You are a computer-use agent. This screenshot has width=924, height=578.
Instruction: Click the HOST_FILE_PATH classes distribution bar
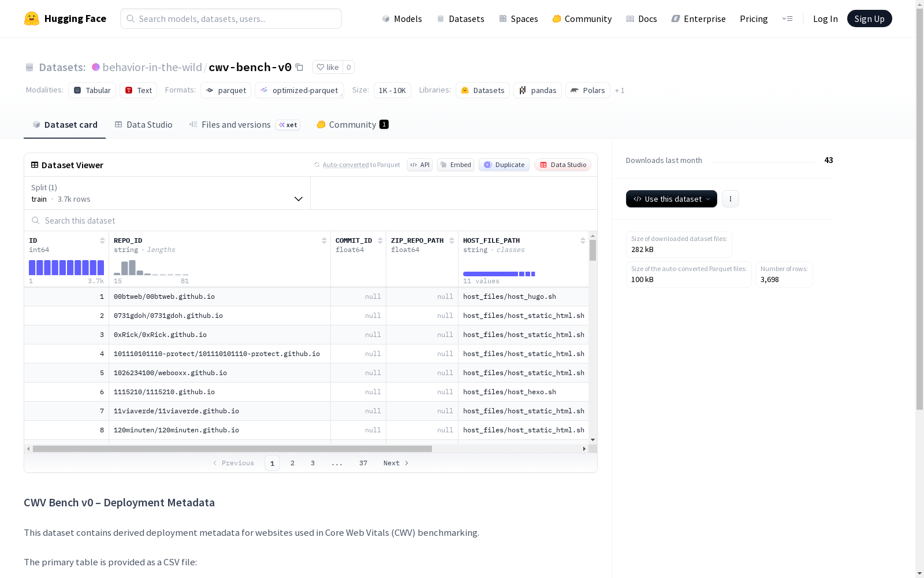[x=499, y=274]
